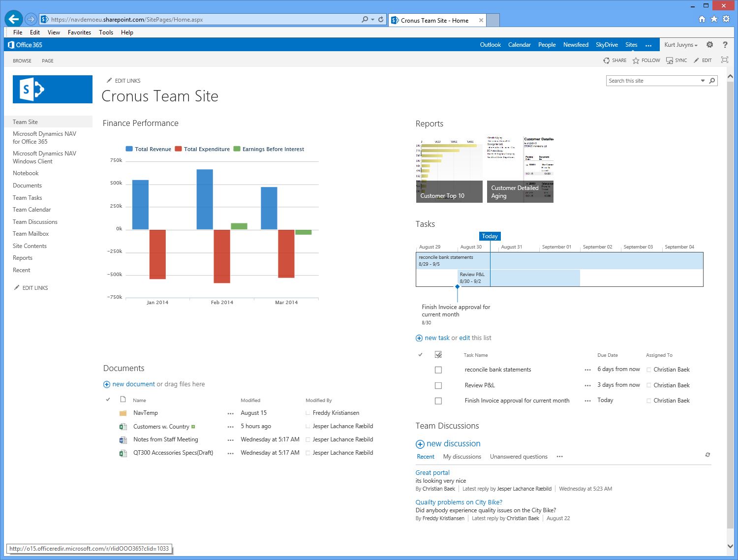Viewport: 738px width, 560px height.
Task: Check the Finish Invoice approval task checkbox
Action: tap(438, 401)
